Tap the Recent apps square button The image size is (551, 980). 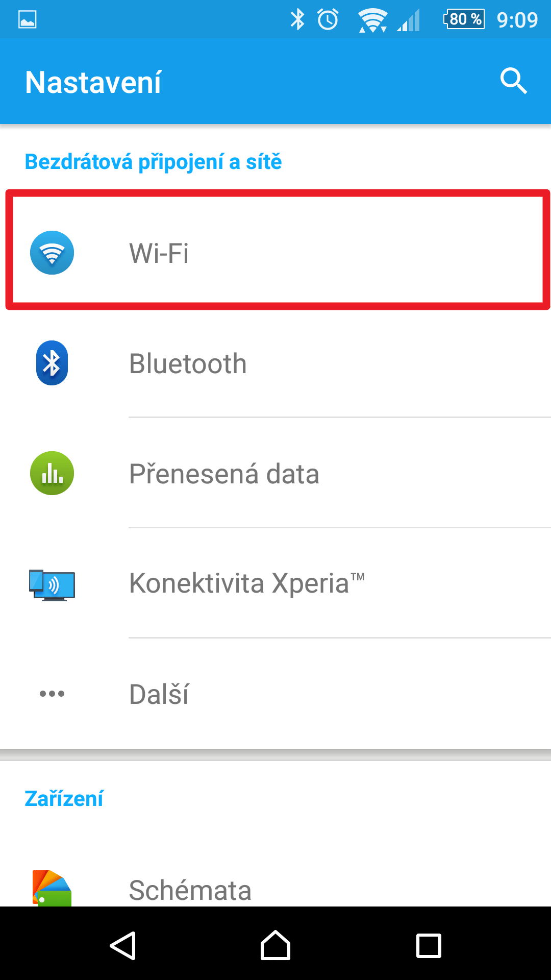click(x=429, y=946)
